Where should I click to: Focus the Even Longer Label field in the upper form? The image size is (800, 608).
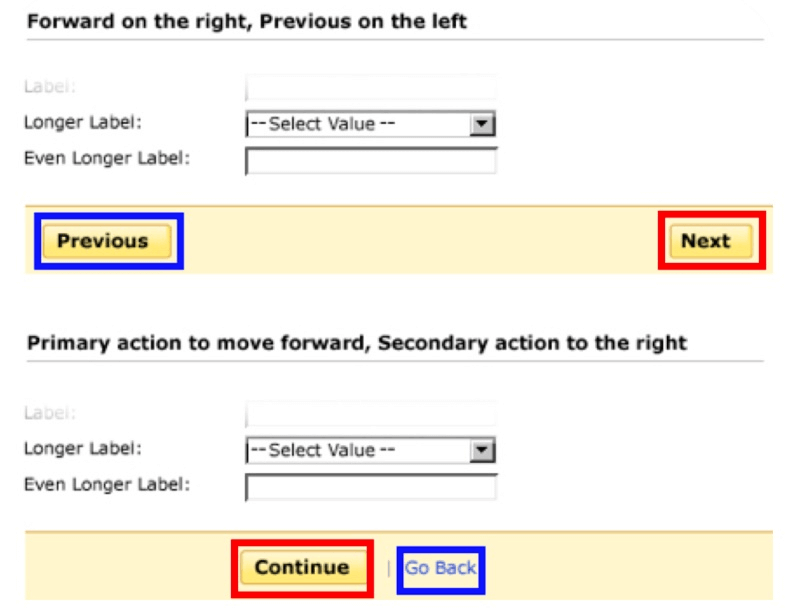371,161
